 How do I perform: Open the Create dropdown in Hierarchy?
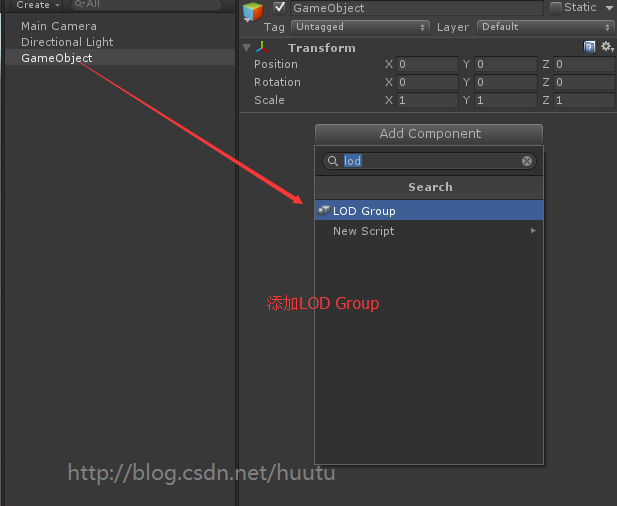[x=37, y=5]
